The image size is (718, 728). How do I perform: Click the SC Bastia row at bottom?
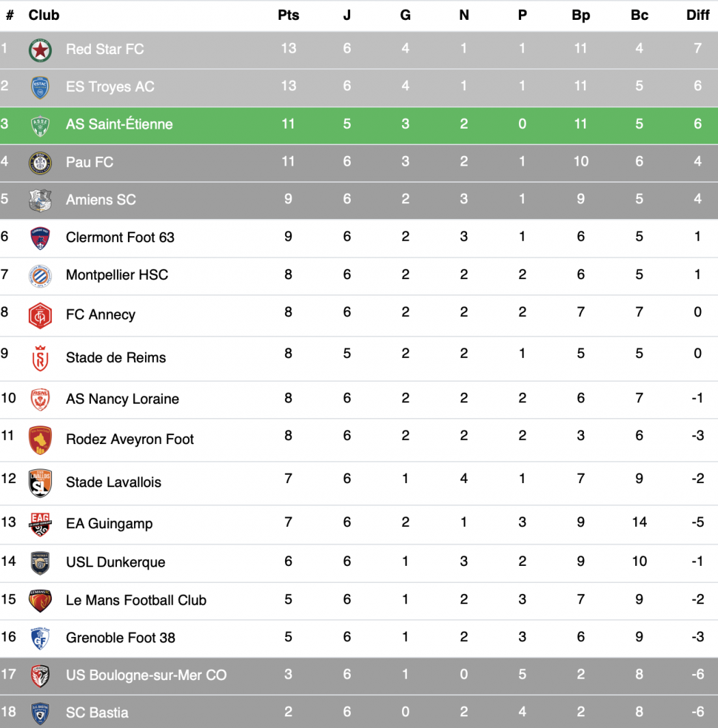click(x=359, y=712)
